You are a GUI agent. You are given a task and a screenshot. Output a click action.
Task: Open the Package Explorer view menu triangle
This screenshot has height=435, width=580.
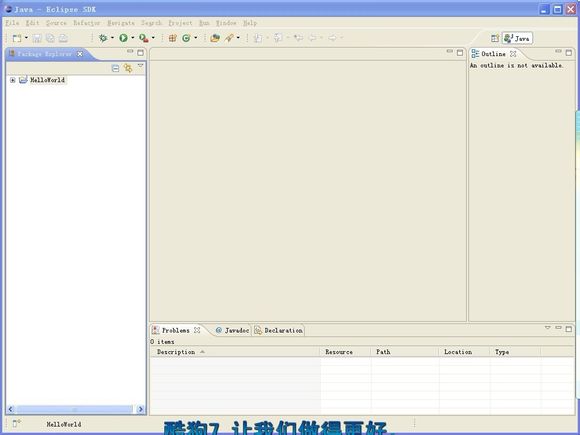pos(141,66)
